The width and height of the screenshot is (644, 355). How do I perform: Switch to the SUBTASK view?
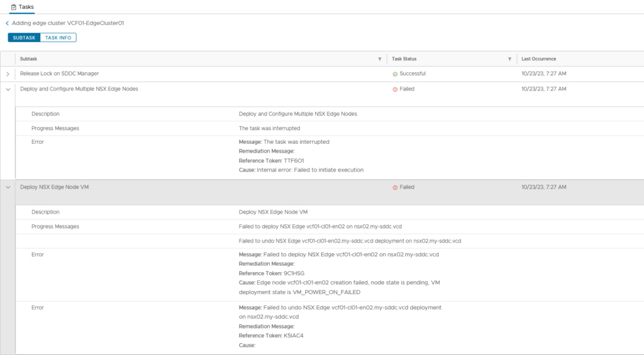coord(24,38)
